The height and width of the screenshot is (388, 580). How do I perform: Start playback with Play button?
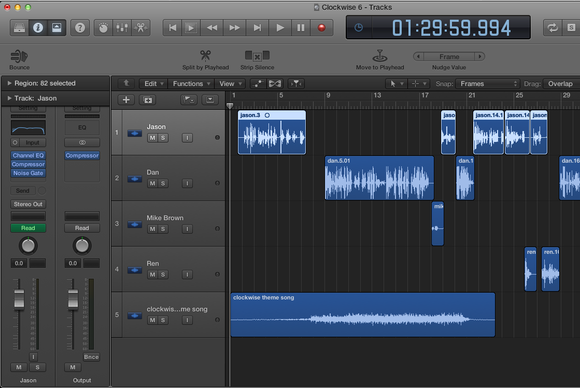[x=280, y=28]
